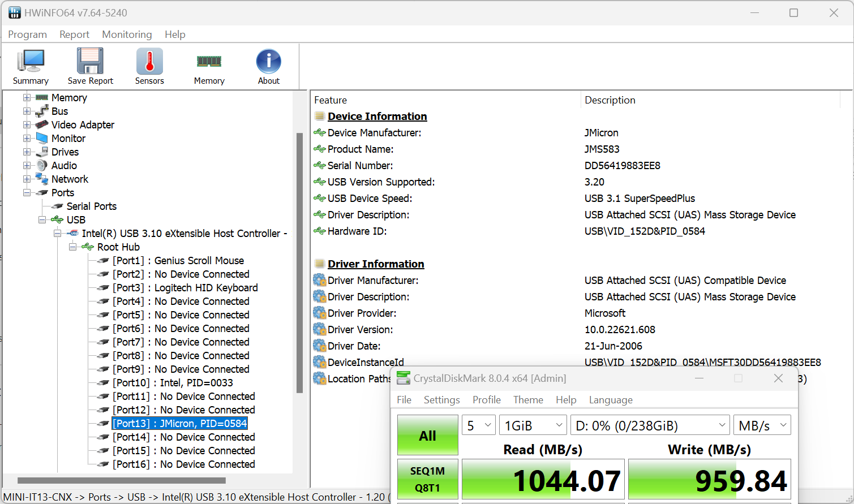
Task: Open the D: drive selection dropdown
Action: [x=650, y=425]
